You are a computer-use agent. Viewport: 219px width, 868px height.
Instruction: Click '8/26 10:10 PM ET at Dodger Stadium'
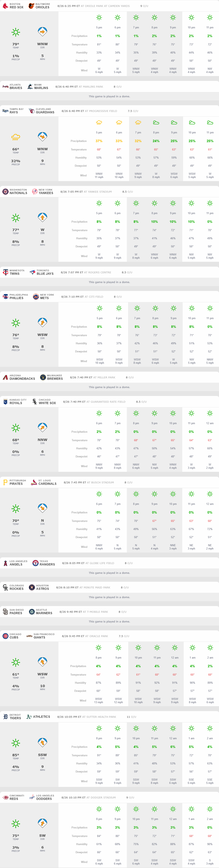click(x=89, y=798)
